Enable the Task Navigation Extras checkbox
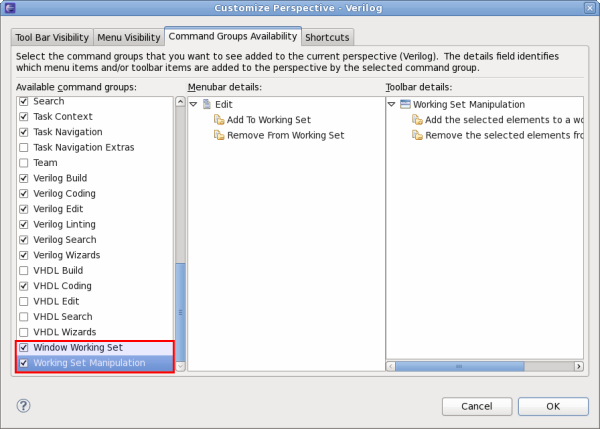Screen dimensions: 600x429 pyautogui.click(x=24, y=147)
